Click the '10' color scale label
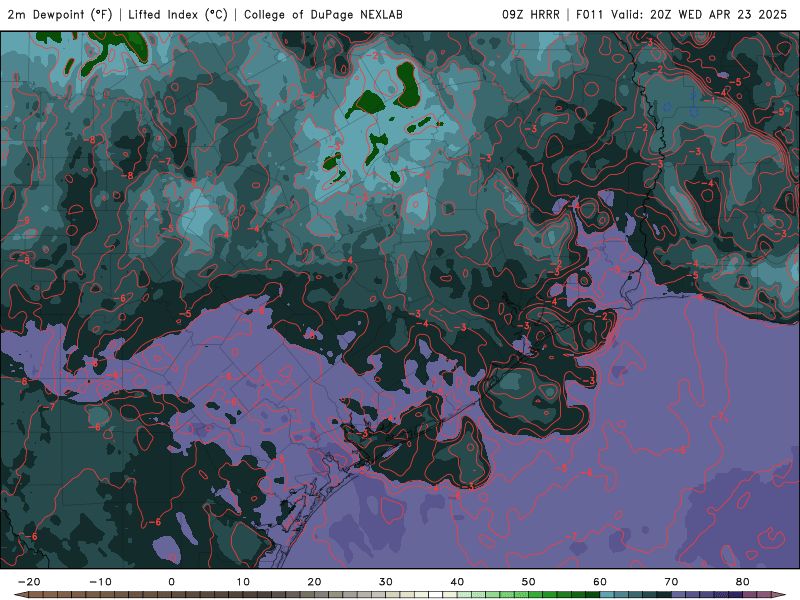The image size is (800, 600). coord(243,582)
